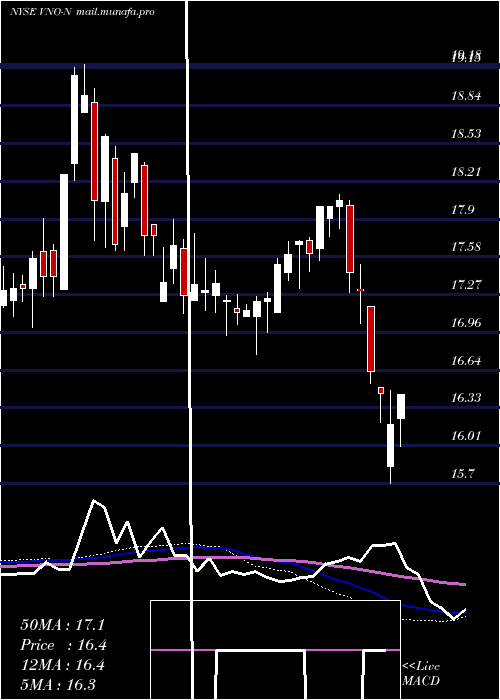
Task: Click the 12MA : 16.4 readout
Action: click(x=62, y=665)
